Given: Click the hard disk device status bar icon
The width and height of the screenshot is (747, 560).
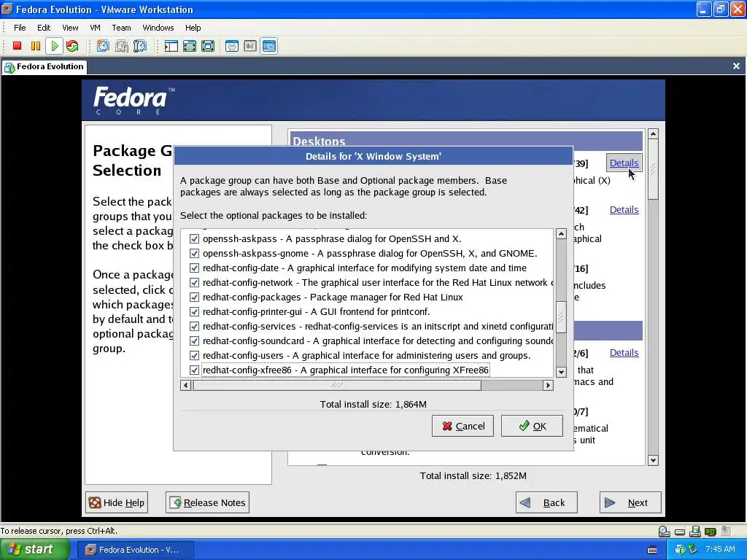Looking at the screenshot, I should (x=680, y=532).
